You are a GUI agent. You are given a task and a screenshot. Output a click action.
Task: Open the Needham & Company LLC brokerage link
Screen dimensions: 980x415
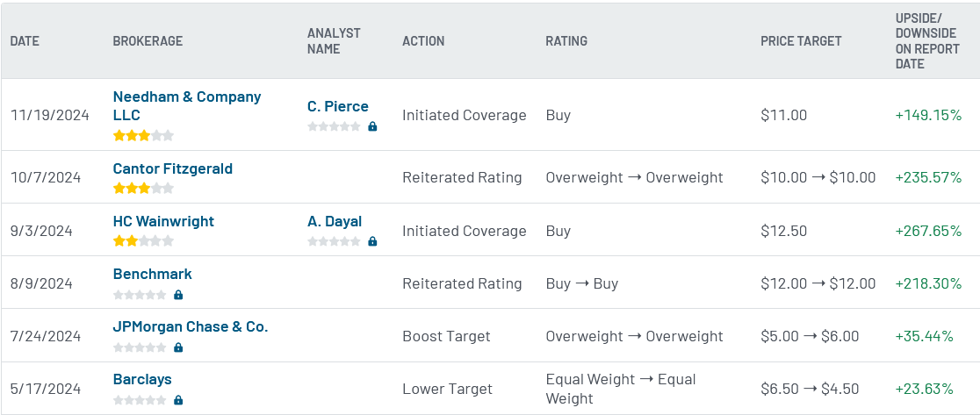pyautogui.click(x=187, y=106)
